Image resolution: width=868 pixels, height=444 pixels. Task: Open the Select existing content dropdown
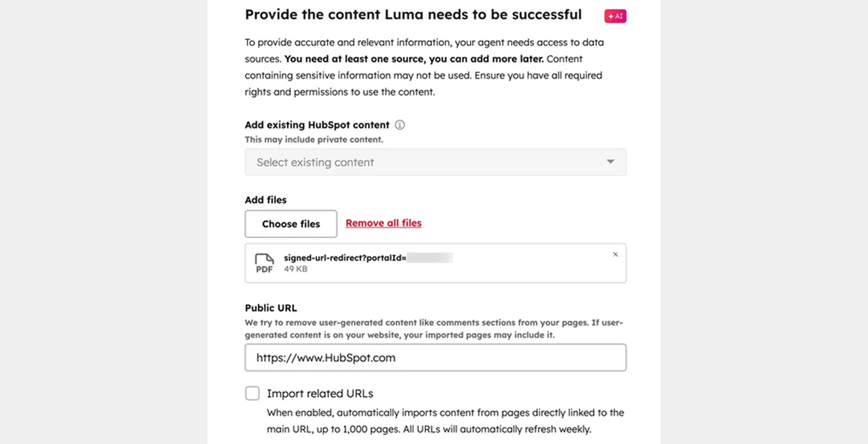click(x=435, y=162)
